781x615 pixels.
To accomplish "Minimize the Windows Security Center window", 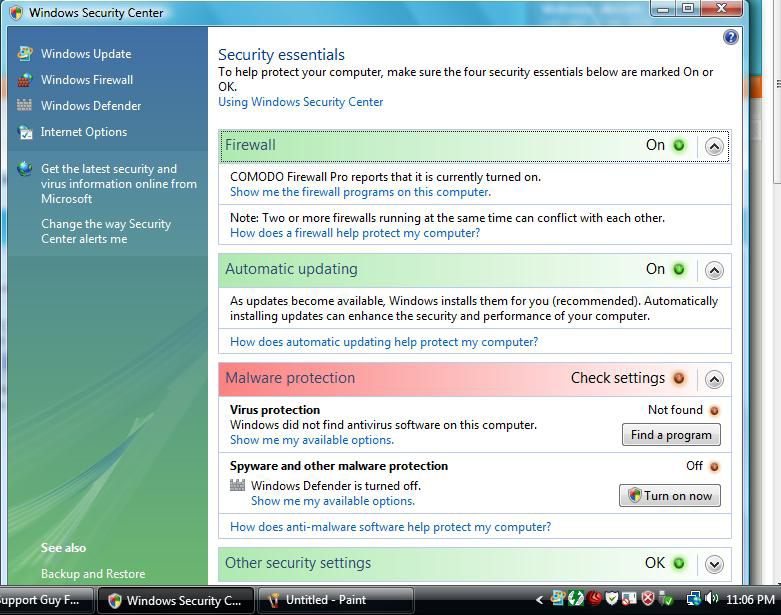I will pyautogui.click(x=663, y=9).
